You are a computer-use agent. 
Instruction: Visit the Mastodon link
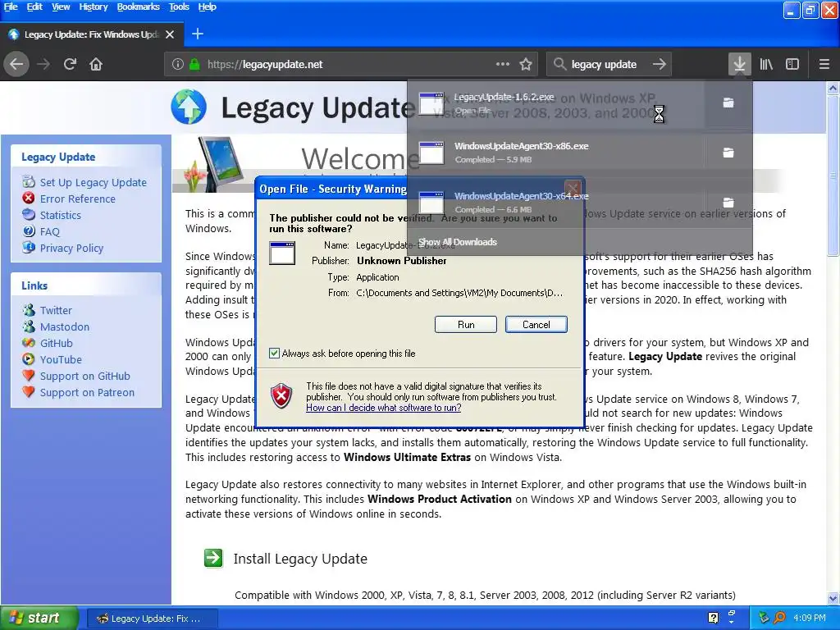(x=65, y=326)
